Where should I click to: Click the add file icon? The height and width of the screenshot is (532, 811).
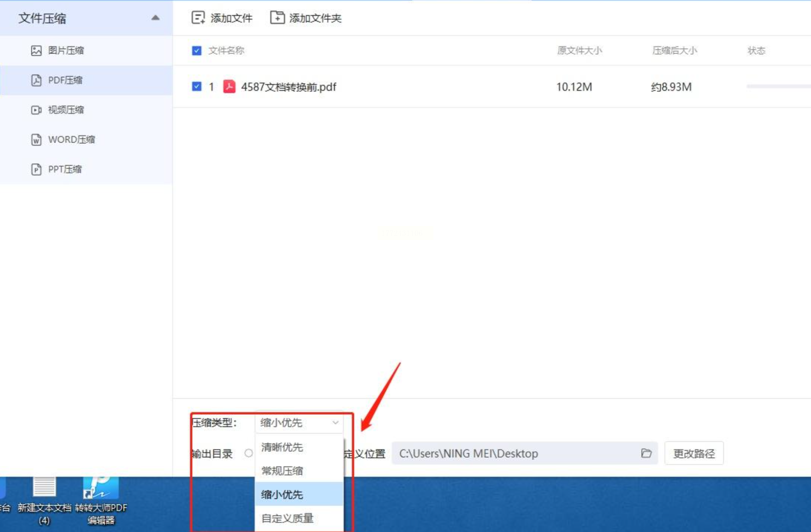coord(198,18)
